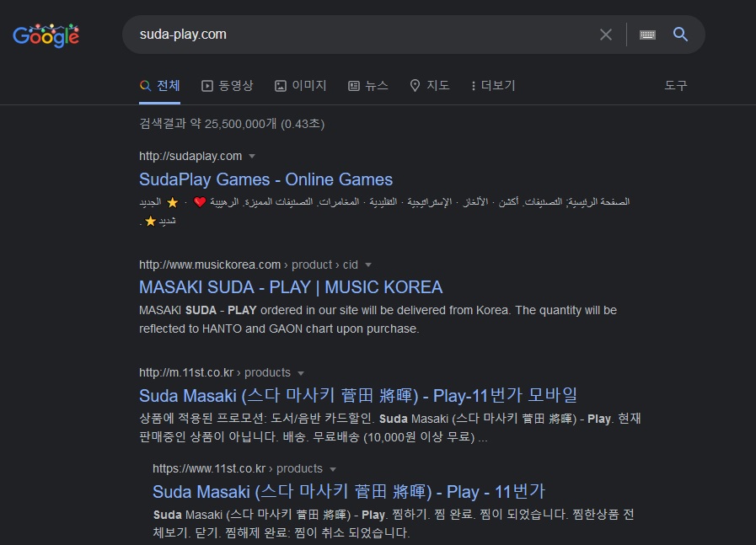Screen dimensions: 756x545
Task: Open the on-screen keyboard icon
Action: (647, 35)
